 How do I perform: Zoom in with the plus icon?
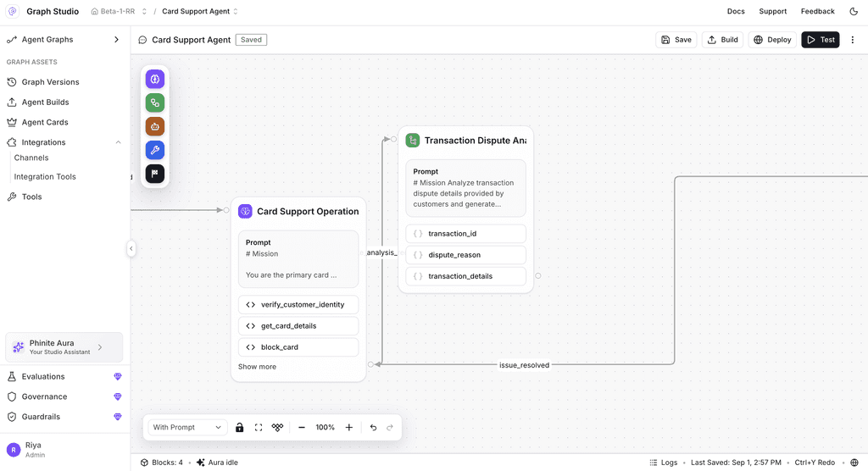click(349, 427)
